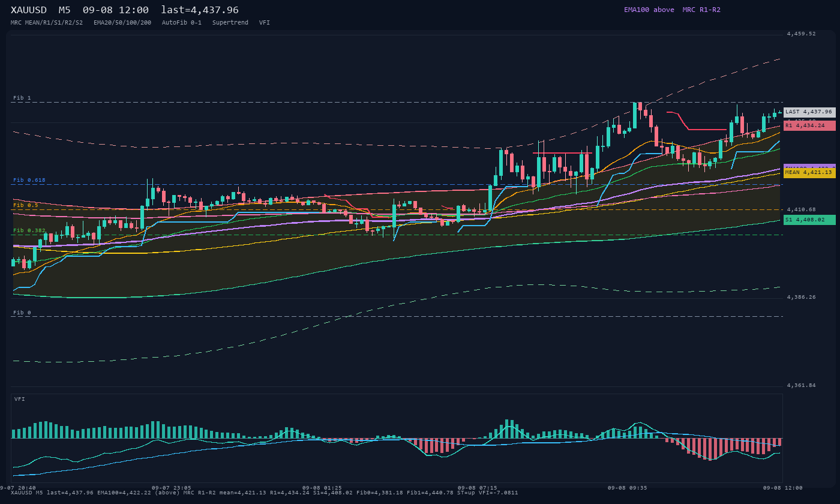Click the 4,410.68 price axis label
Viewport: 840px width, 504px height.
pyautogui.click(x=802, y=210)
